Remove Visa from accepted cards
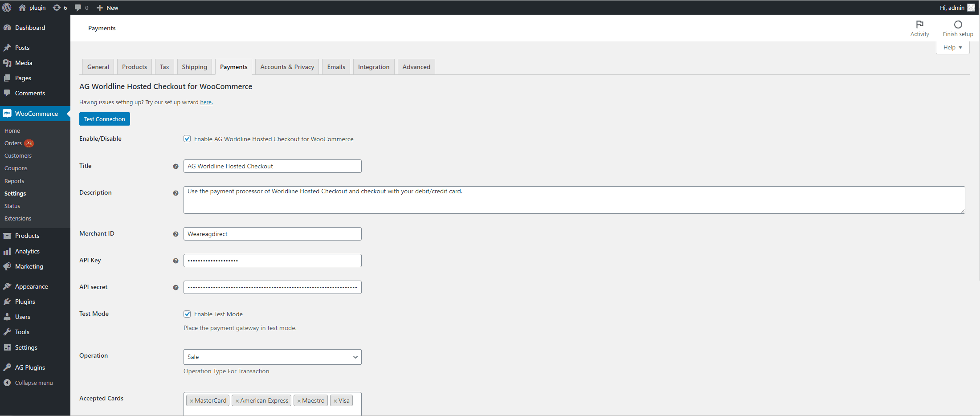This screenshot has width=980, height=416. 335,401
